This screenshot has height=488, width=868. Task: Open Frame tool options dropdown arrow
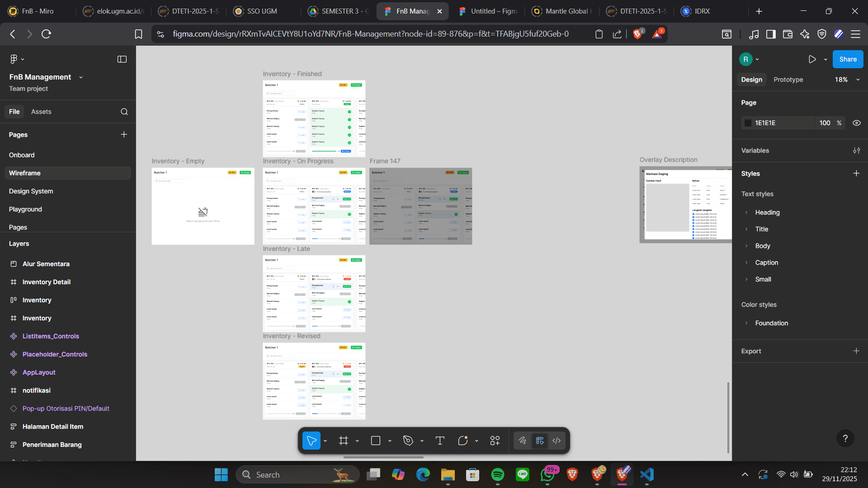pos(357,441)
